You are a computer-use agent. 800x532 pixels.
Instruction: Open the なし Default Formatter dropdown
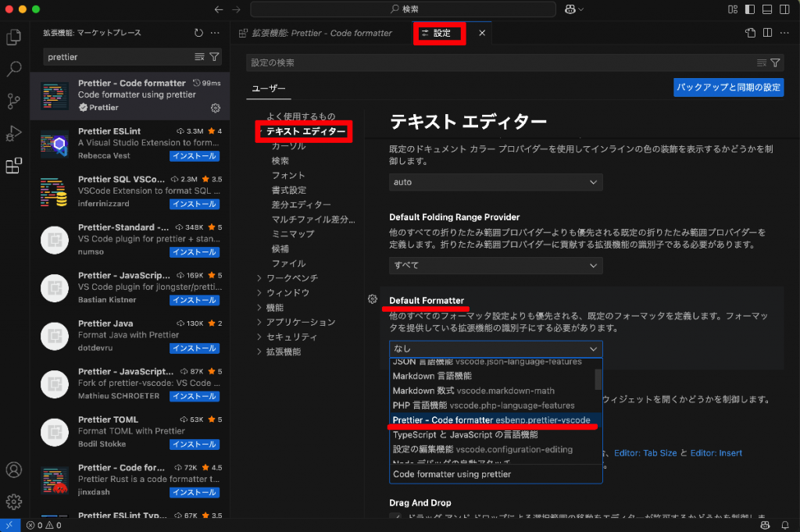495,349
